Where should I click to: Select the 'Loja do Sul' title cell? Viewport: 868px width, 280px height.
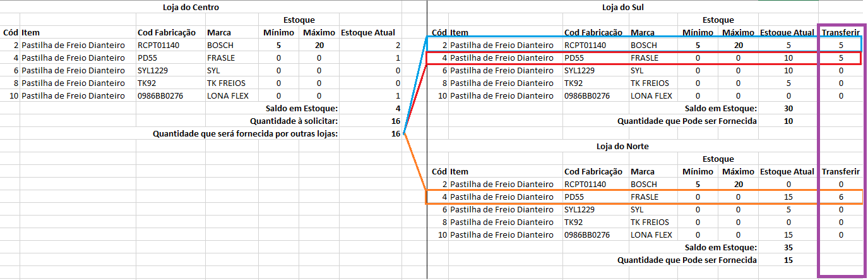coord(624,7)
